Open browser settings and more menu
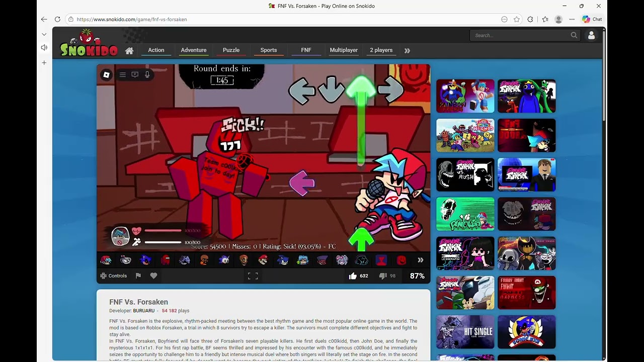 [572, 19]
